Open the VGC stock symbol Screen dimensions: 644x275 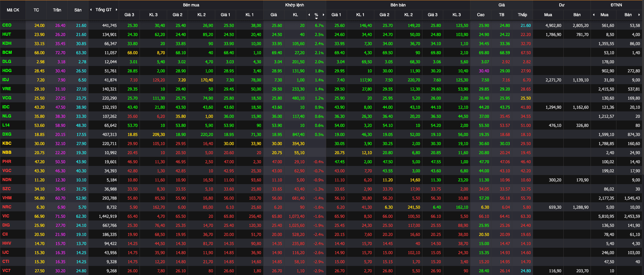[7, 171]
